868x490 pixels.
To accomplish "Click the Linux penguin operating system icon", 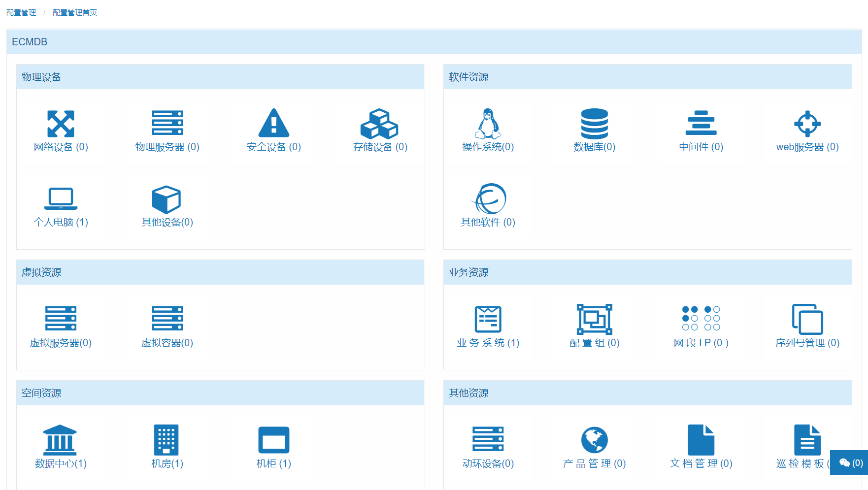I will pos(488,123).
